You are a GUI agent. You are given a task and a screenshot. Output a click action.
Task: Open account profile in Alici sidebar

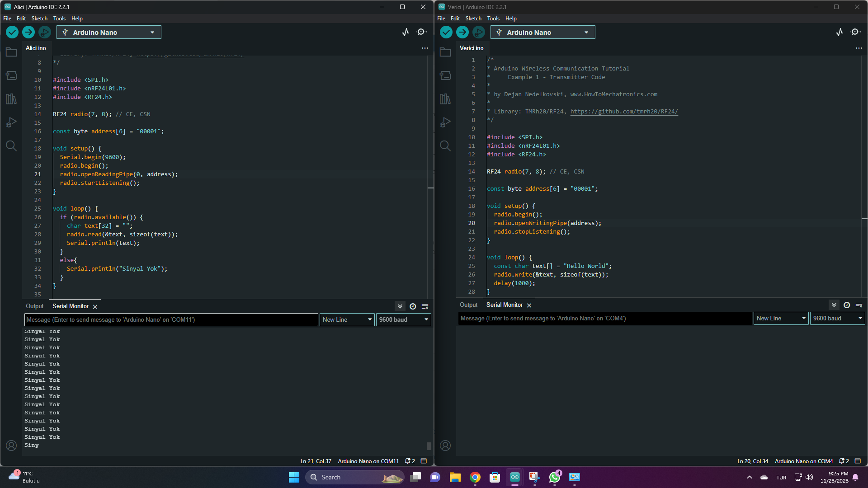pos(11,446)
